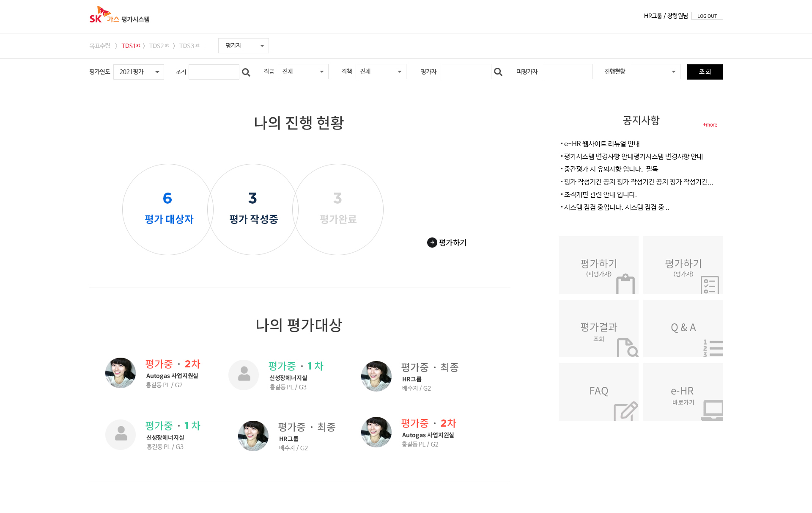
Task: Click the 조직 search magnifier icon
Action: 246,72
